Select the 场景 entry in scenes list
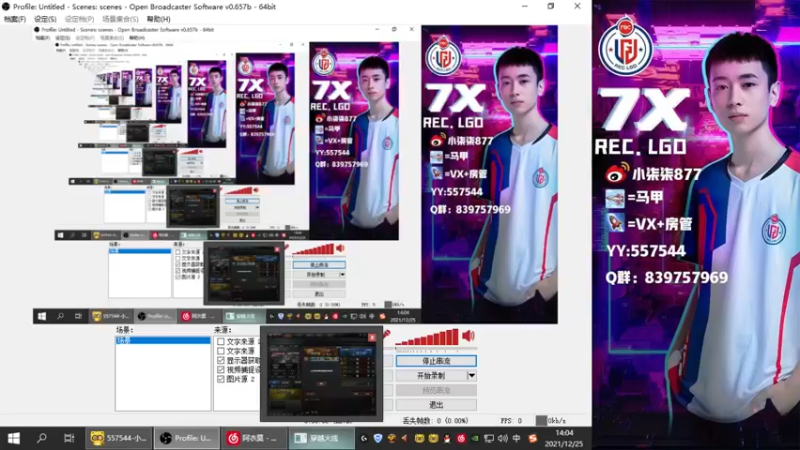 (x=163, y=340)
